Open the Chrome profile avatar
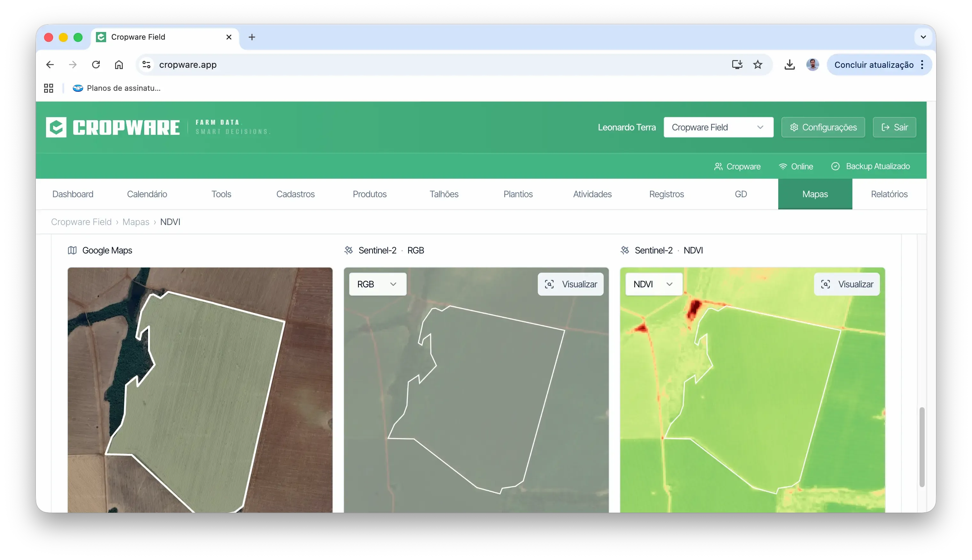 (812, 65)
